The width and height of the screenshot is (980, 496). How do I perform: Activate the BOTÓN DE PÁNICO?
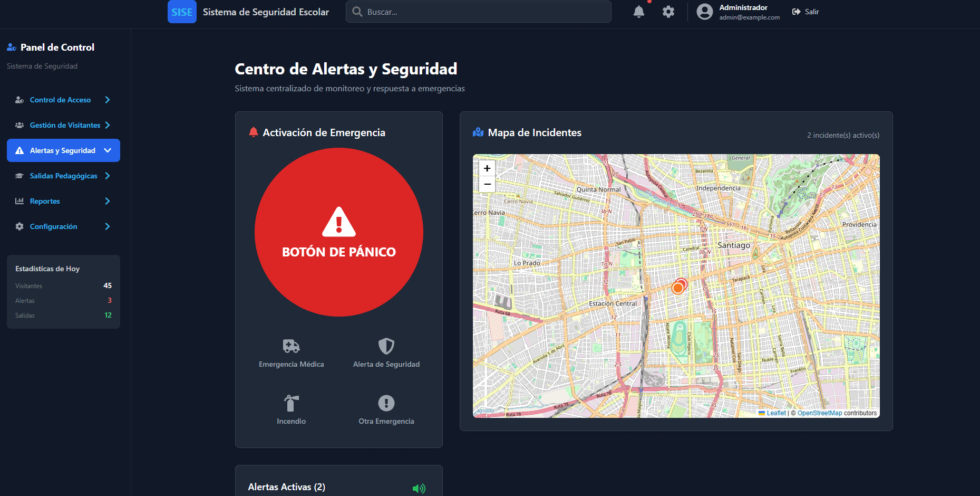click(x=339, y=232)
